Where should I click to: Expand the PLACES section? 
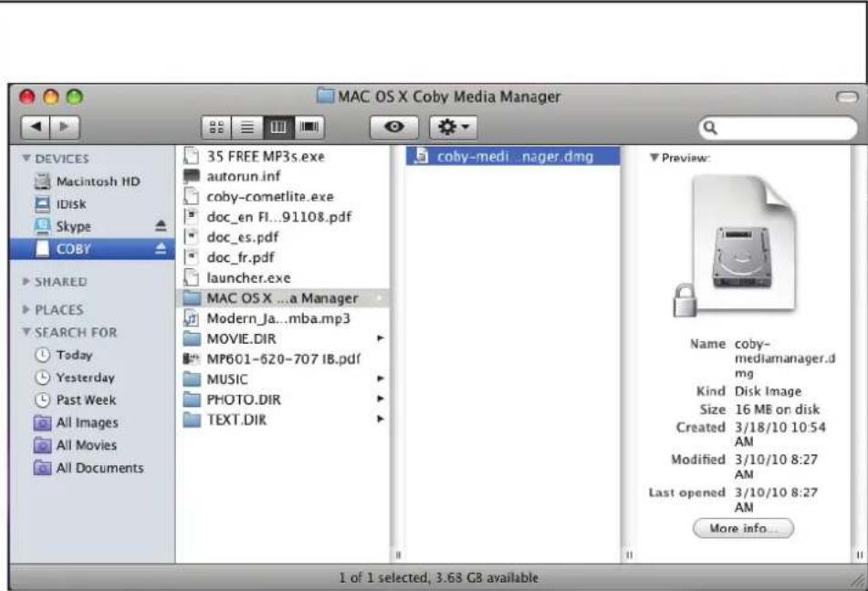(x=26, y=309)
